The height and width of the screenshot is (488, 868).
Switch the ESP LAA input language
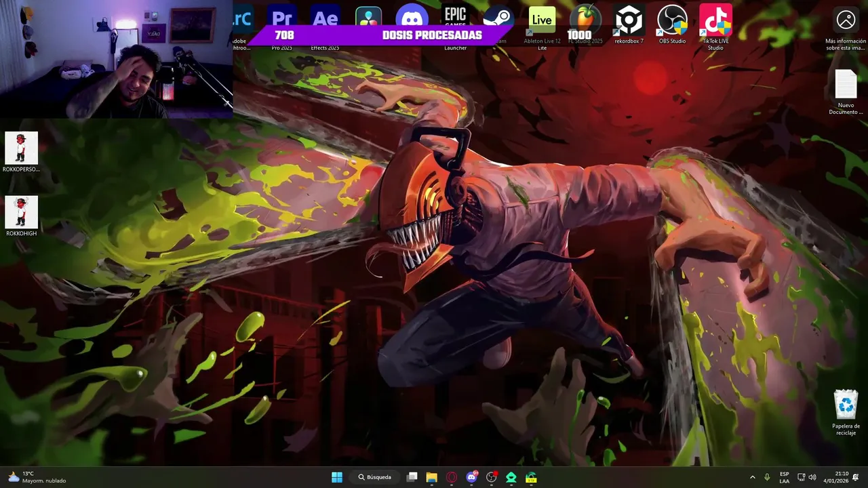(784, 477)
